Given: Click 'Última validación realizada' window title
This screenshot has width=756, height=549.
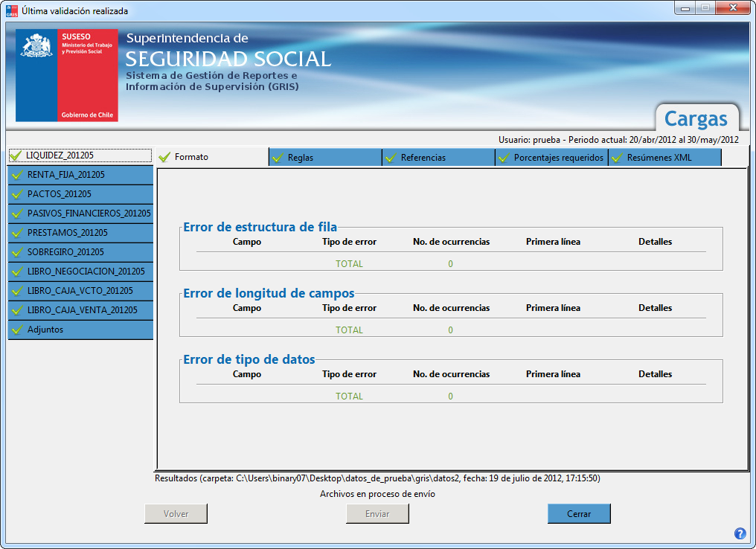Looking at the screenshot, I should 74,10.
